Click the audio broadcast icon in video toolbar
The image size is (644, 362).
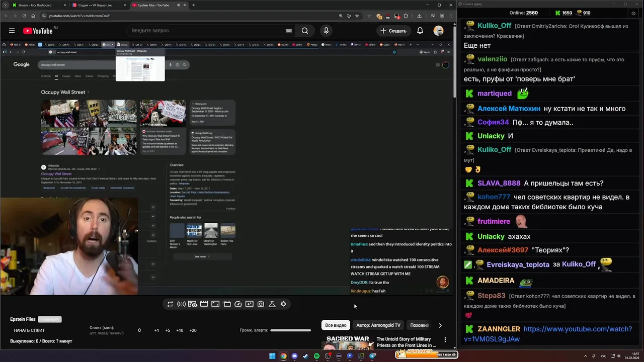pyautogui.click(x=182, y=304)
